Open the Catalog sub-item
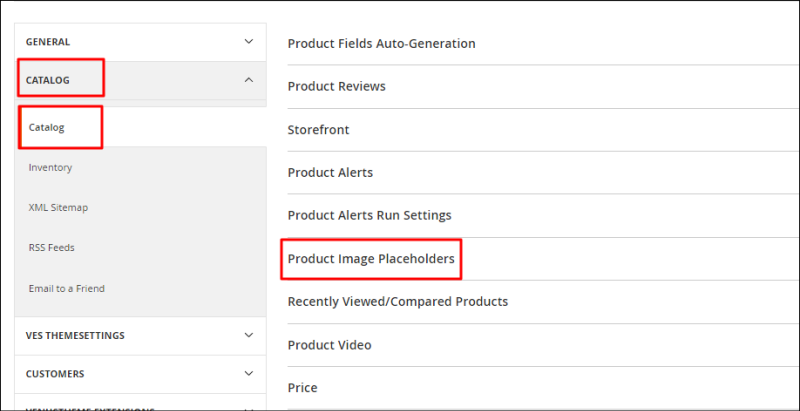800x411 pixels. coord(46,127)
